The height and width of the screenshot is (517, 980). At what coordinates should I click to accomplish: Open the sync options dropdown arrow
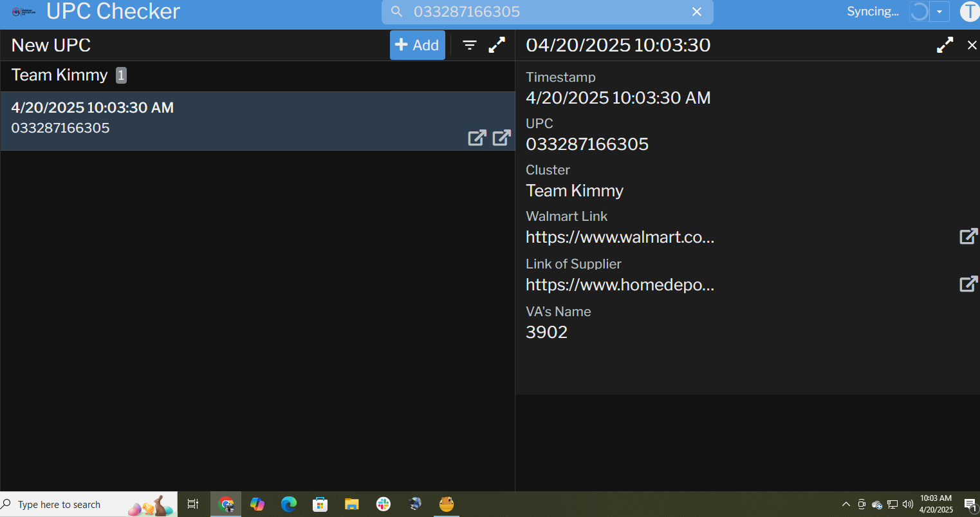coord(939,12)
